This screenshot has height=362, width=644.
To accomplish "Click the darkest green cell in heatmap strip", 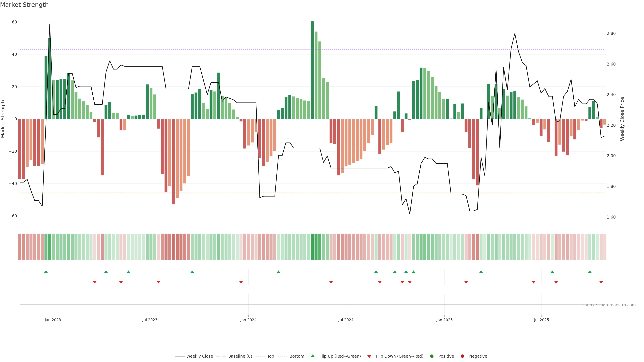I will coord(312,247).
